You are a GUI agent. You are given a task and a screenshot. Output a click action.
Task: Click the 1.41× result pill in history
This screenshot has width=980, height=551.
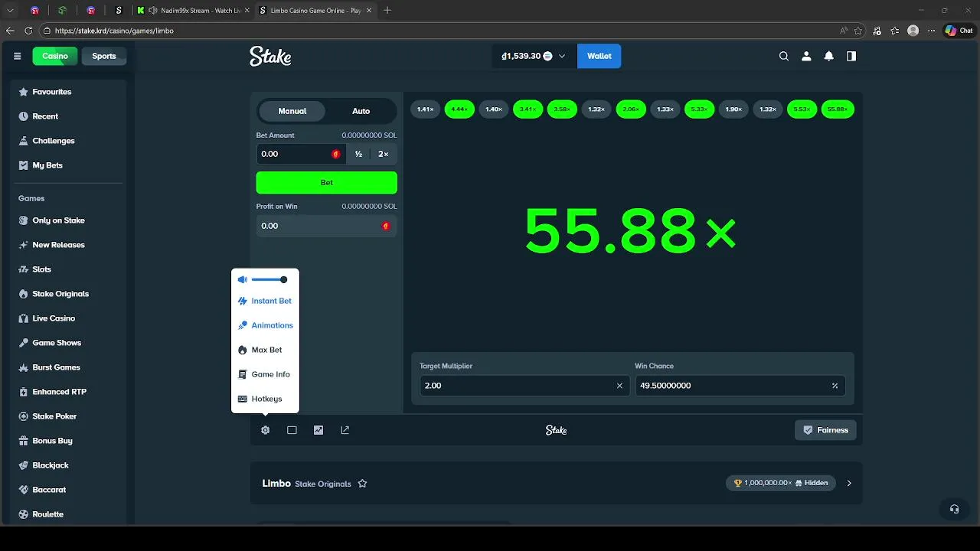[x=425, y=109]
